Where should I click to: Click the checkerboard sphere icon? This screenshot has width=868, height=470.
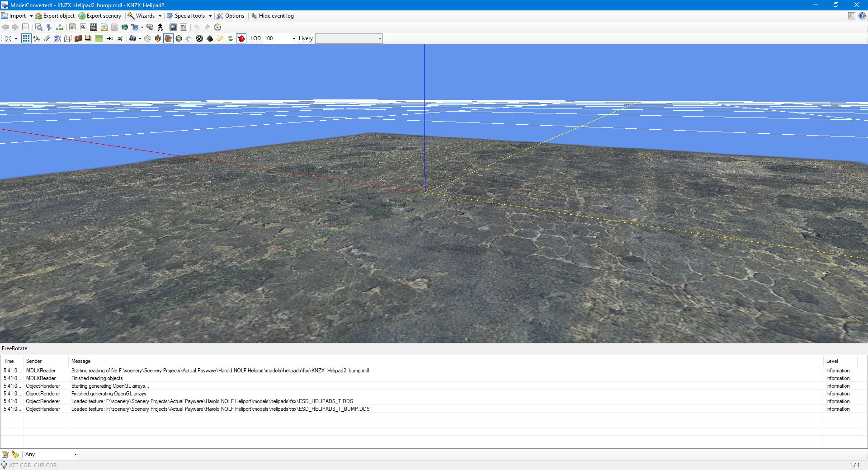199,39
